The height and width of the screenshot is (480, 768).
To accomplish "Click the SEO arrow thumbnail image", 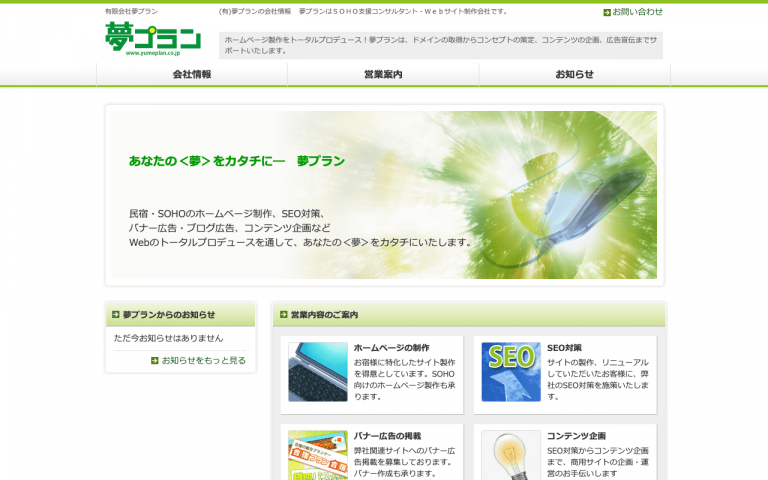I will (x=511, y=372).
